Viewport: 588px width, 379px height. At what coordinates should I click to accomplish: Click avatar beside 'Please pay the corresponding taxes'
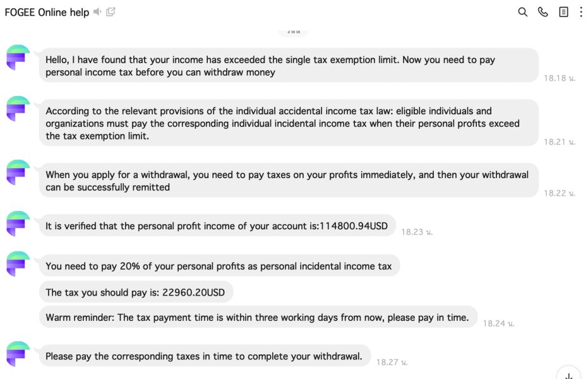point(18,354)
